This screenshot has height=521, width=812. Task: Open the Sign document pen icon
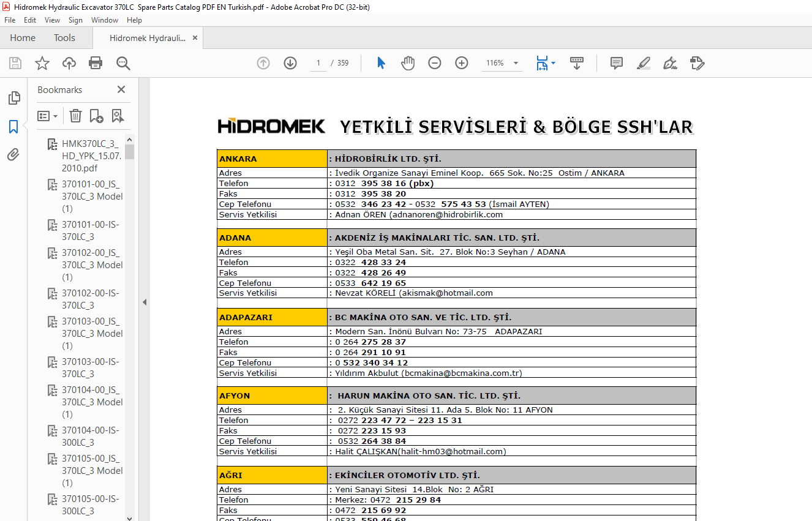coord(670,63)
